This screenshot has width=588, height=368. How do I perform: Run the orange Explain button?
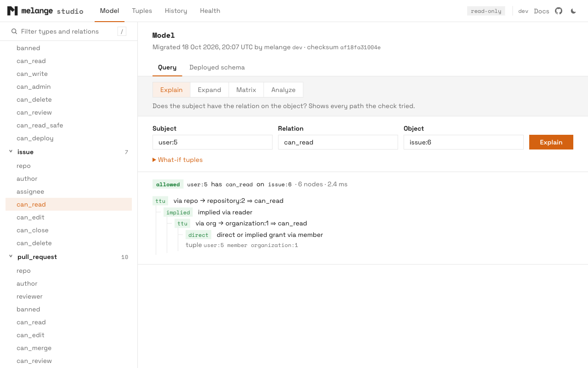click(x=551, y=142)
